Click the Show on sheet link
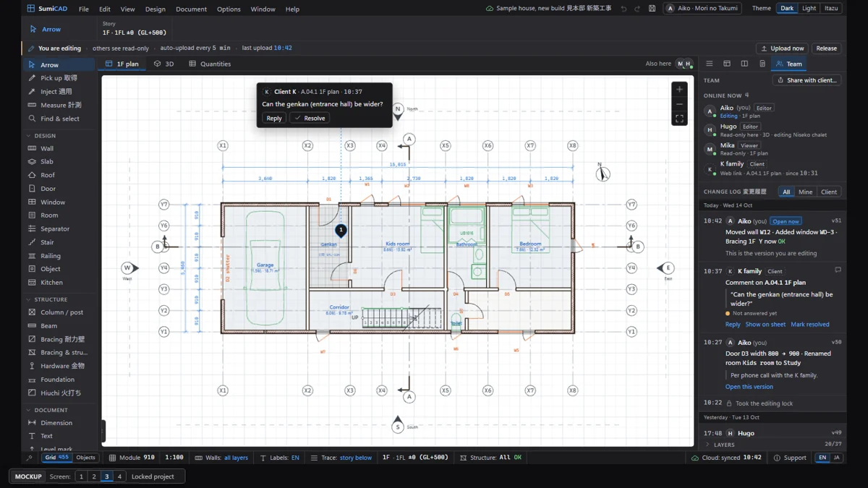Screen dimensions: 868x488 (x=765, y=325)
